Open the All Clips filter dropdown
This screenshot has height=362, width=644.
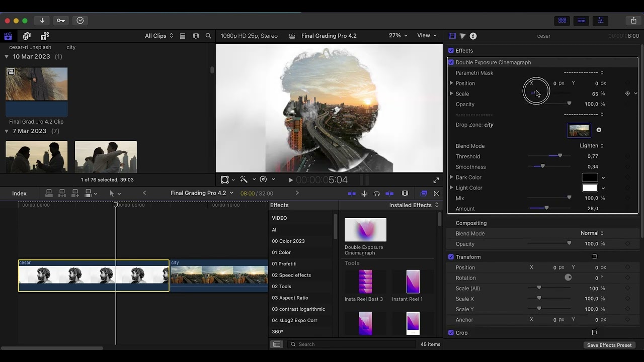[x=159, y=36]
